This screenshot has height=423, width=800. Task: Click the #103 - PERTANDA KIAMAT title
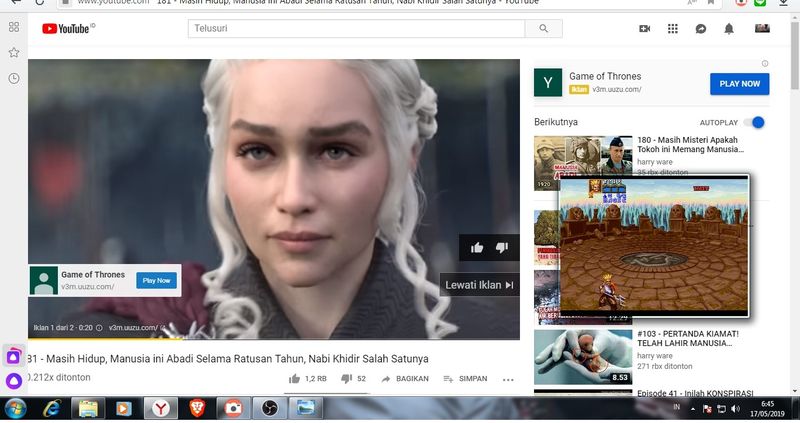tap(688, 338)
